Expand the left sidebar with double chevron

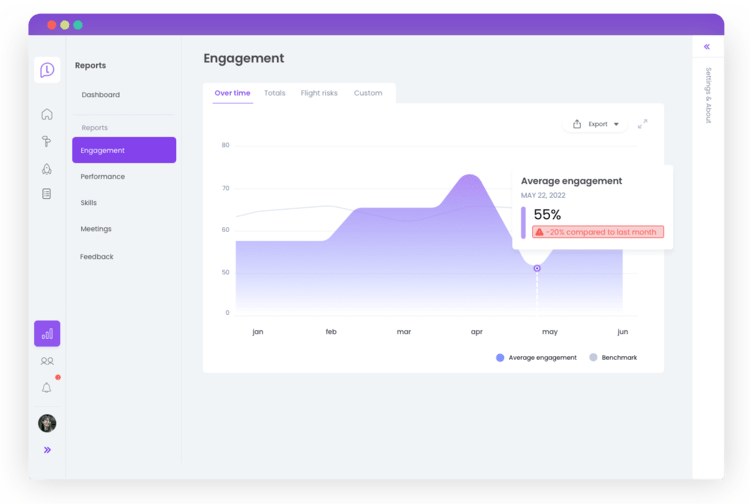pos(47,450)
